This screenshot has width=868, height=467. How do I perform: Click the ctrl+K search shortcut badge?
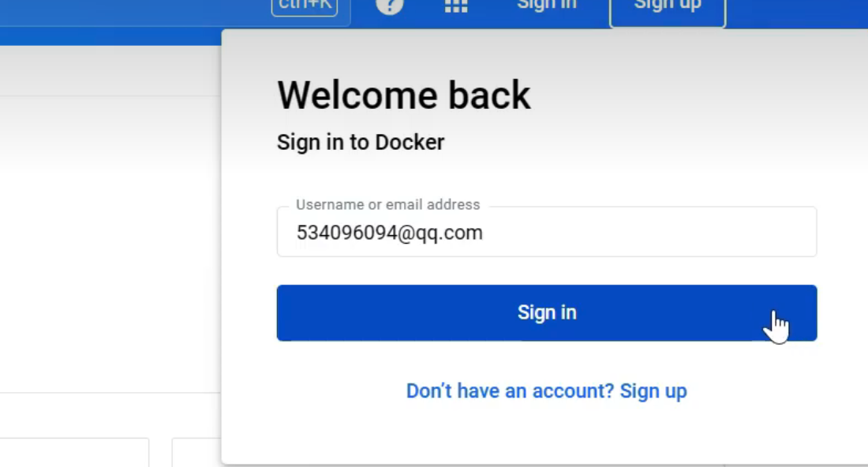(304, 7)
